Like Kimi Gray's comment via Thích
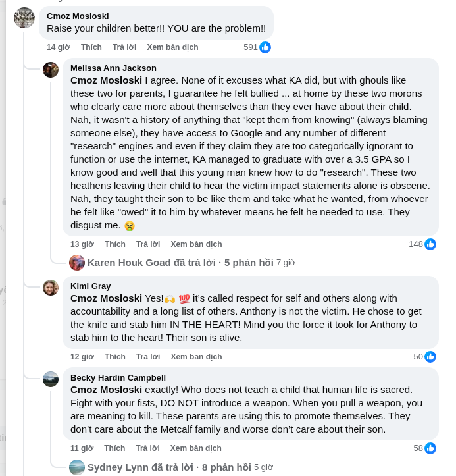The width and height of the screenshot is (456, 476). (x=115, y=357)
